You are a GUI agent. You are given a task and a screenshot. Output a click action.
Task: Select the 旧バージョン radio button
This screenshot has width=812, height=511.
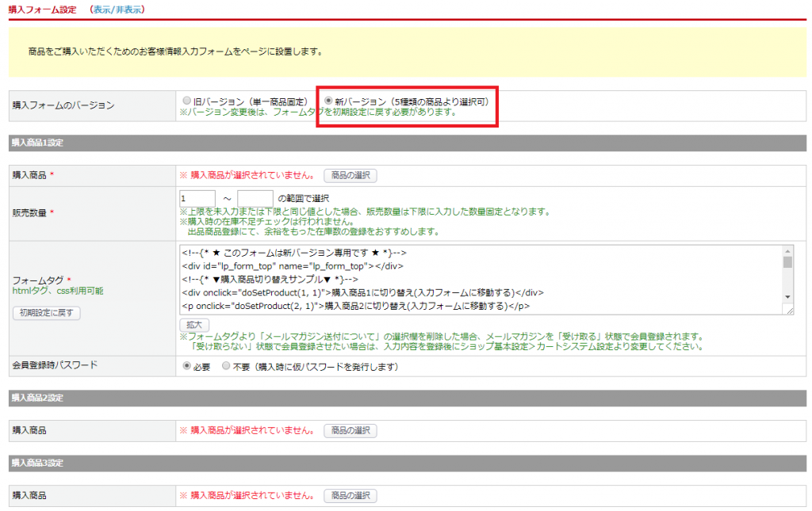click(x=187, y=101)
